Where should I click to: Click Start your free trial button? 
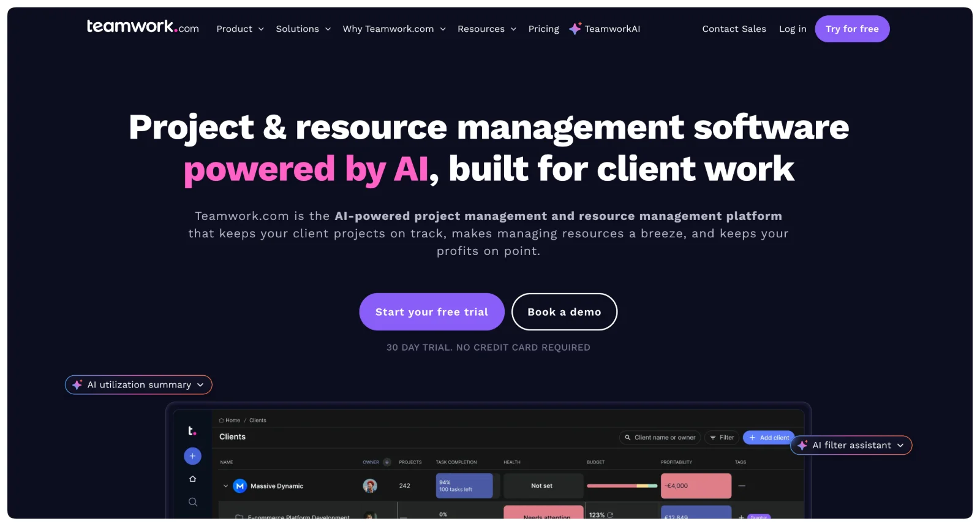click(x=432, y=312)
